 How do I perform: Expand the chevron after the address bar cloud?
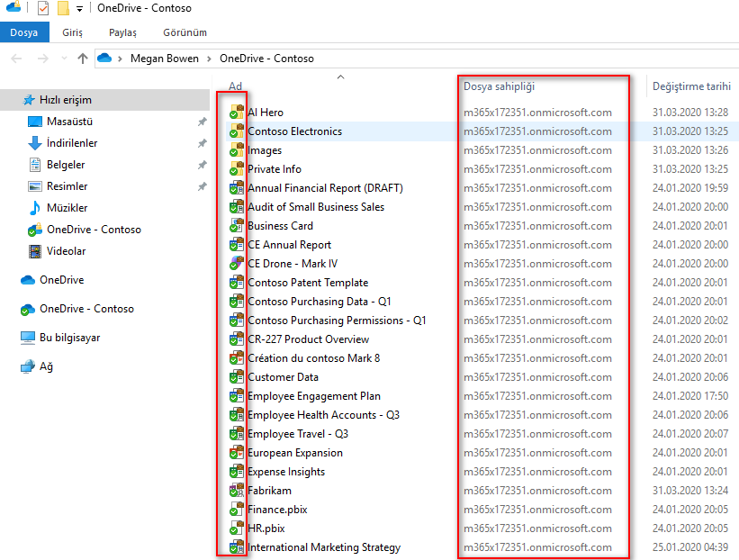(121, 59)
